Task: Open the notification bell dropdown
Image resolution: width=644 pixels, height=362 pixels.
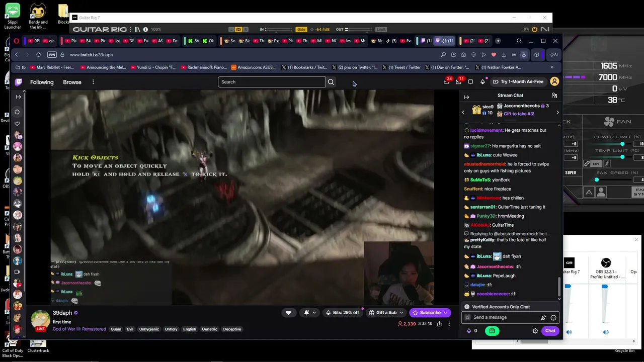Action: [309, 313]
